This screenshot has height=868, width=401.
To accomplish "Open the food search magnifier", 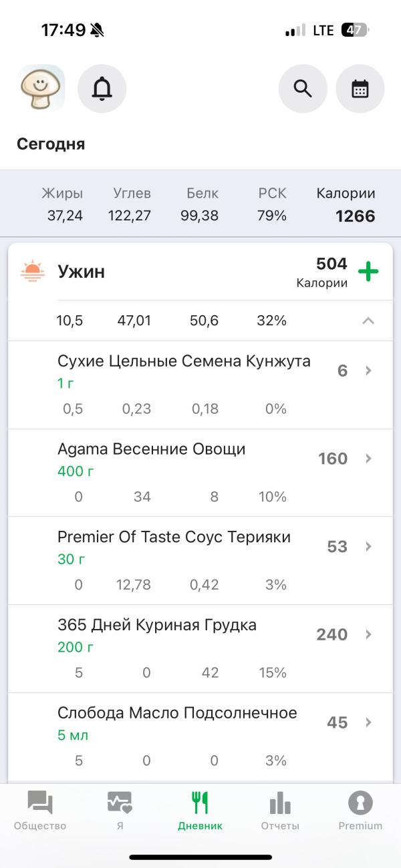I will (x=303, y=88).
